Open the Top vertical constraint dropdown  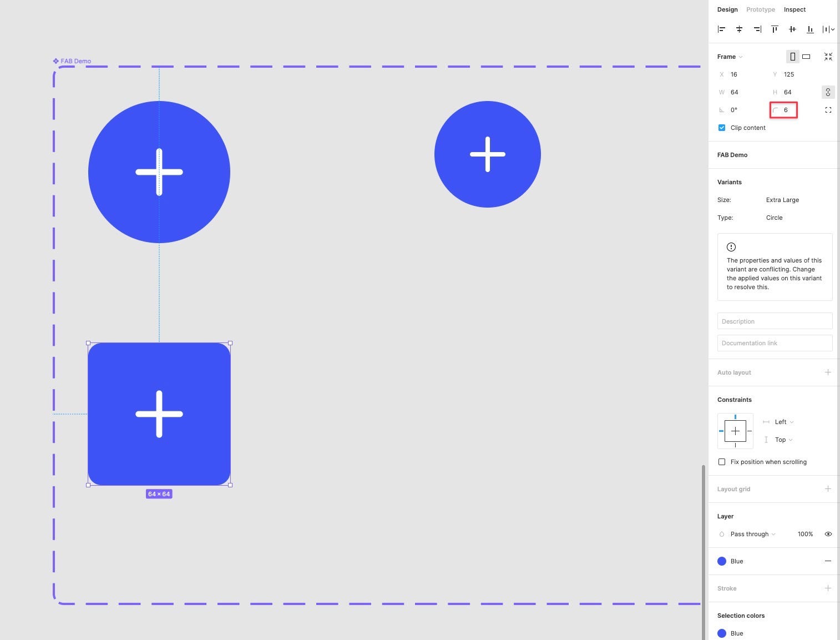(x=783, y=440)
